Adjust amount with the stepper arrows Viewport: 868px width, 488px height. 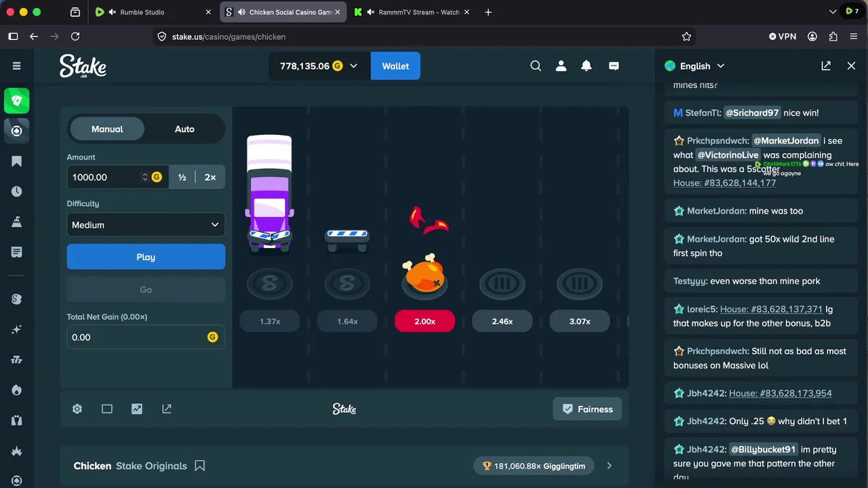click(144, 177)
